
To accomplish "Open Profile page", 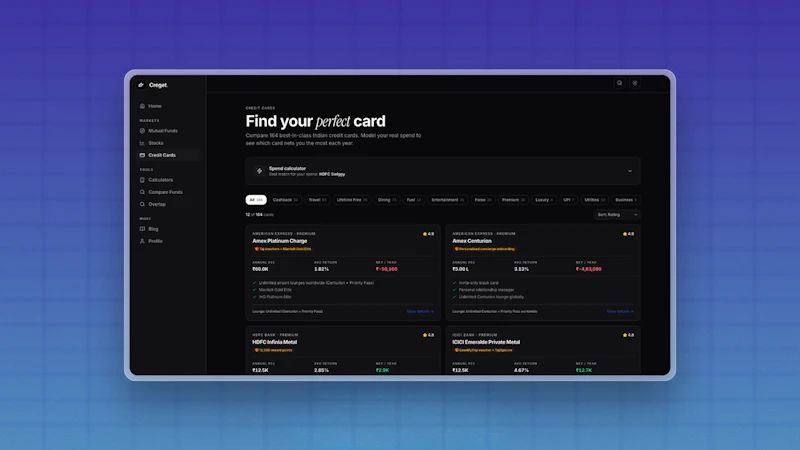I will pos(168,241).
